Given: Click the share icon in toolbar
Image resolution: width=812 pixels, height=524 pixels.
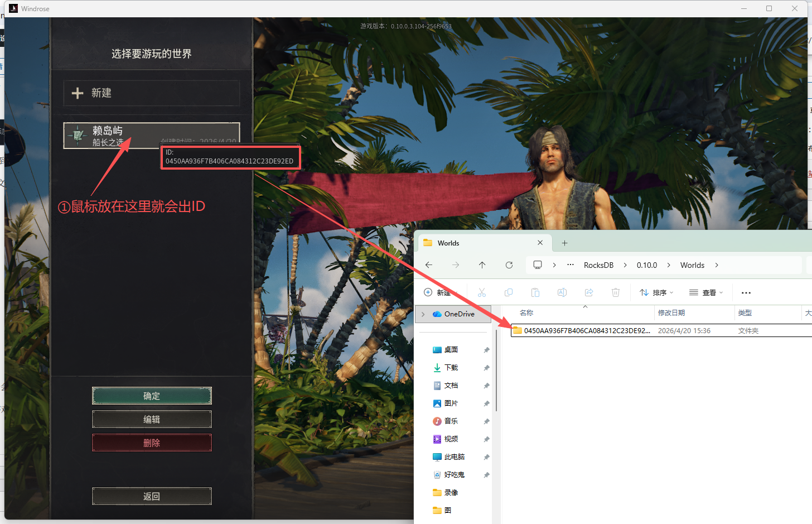Looking at the screenshot, I should pyautogui.click(x=589, y=292).
